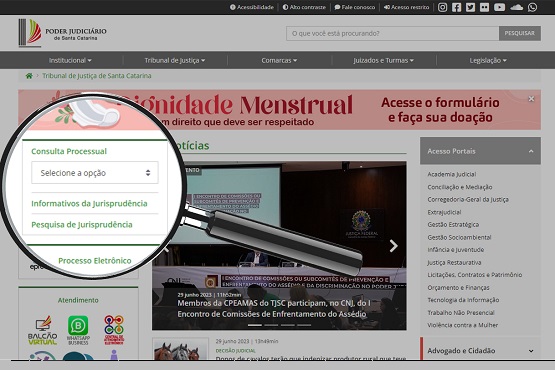Click the PESQUISAR button
The width and height of the screenshot is (555, 370).
tap(520, 33)
